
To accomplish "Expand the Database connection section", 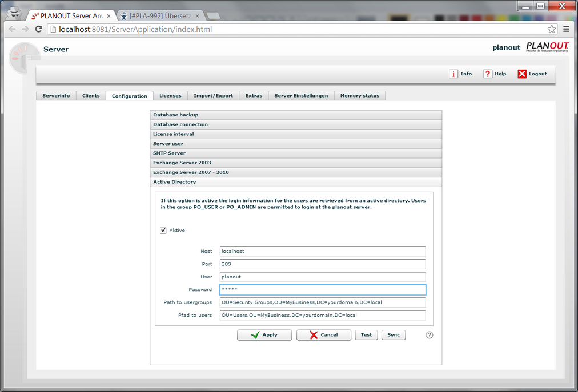I will pyautogui.click(x=296, y=124).
